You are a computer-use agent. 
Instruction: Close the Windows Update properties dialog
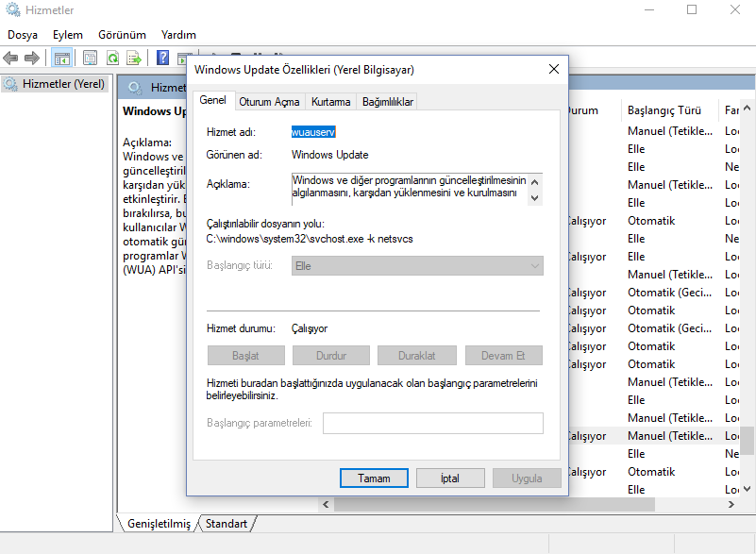point(554,69)
